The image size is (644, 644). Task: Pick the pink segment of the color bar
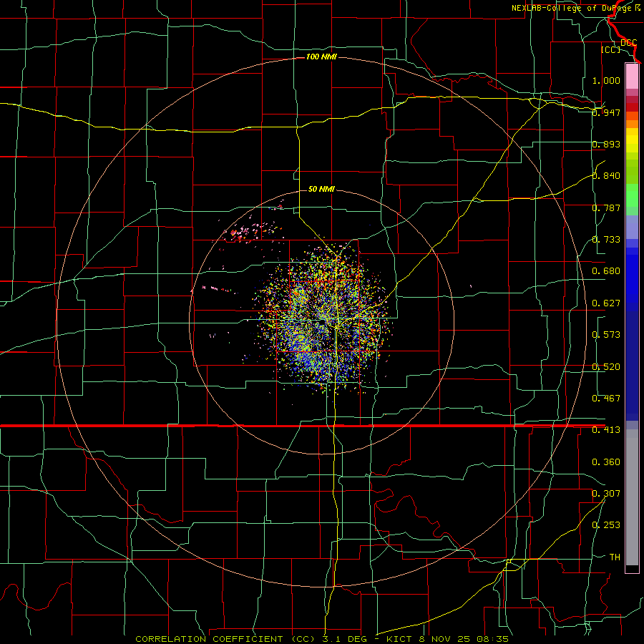tap(632, 77)
